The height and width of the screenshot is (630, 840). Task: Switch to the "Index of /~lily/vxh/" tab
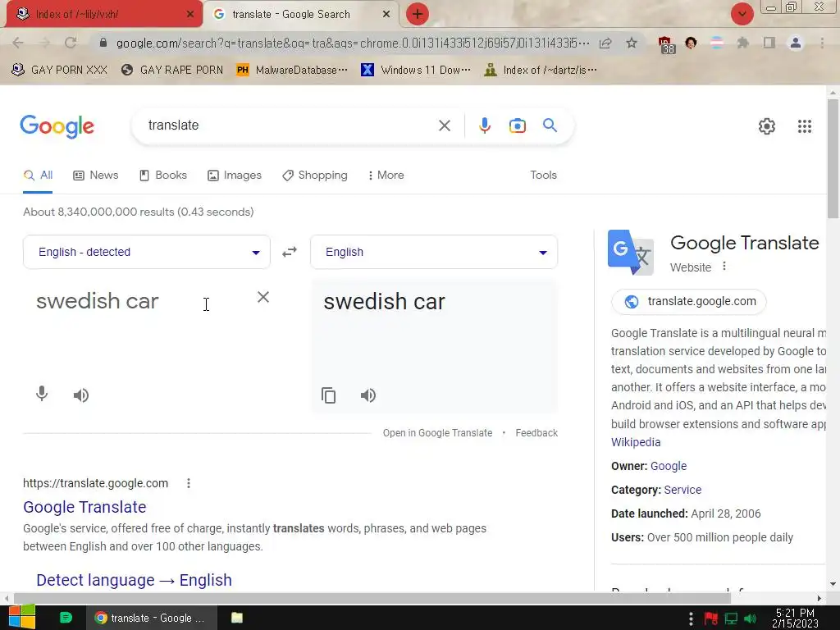click(x=105, y=15)
